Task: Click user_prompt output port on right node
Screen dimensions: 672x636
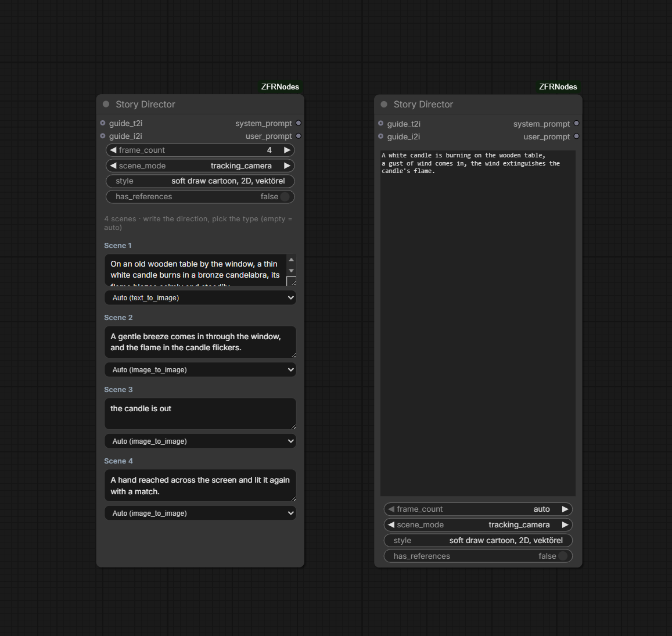Action: 576,136
